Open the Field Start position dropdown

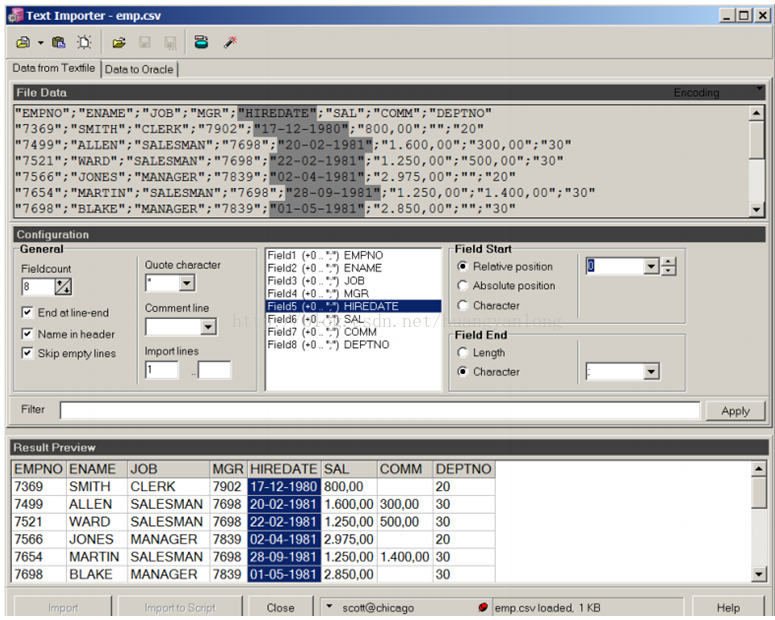click(x=651, y=266)
